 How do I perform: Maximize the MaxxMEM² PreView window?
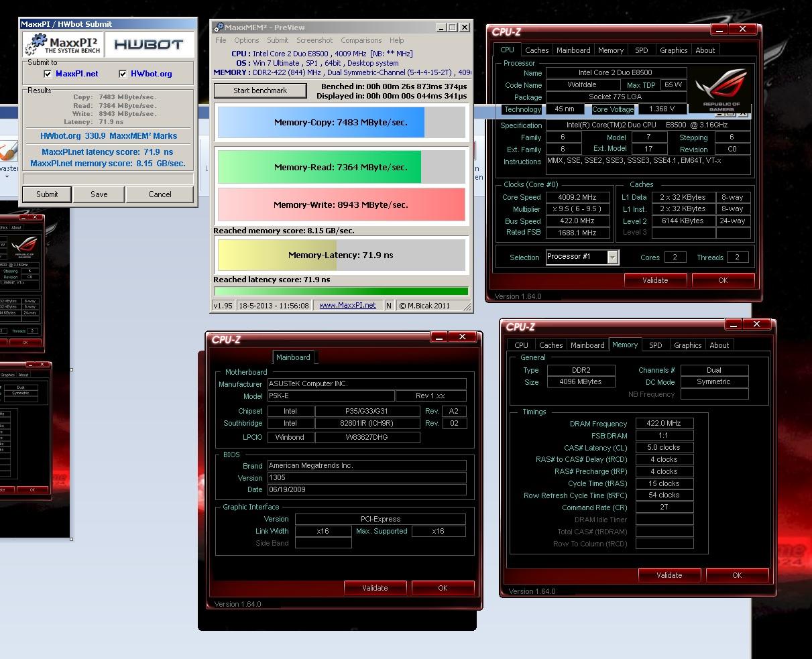453,27
